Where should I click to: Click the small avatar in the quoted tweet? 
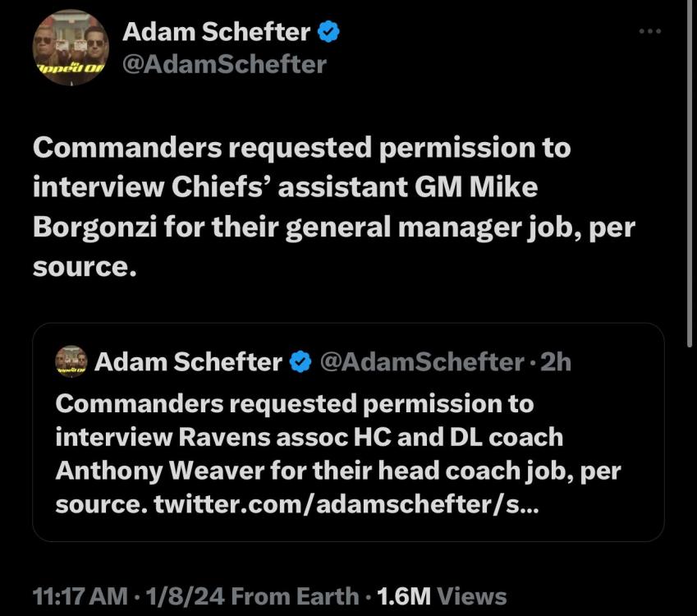[x=71, y=361]
